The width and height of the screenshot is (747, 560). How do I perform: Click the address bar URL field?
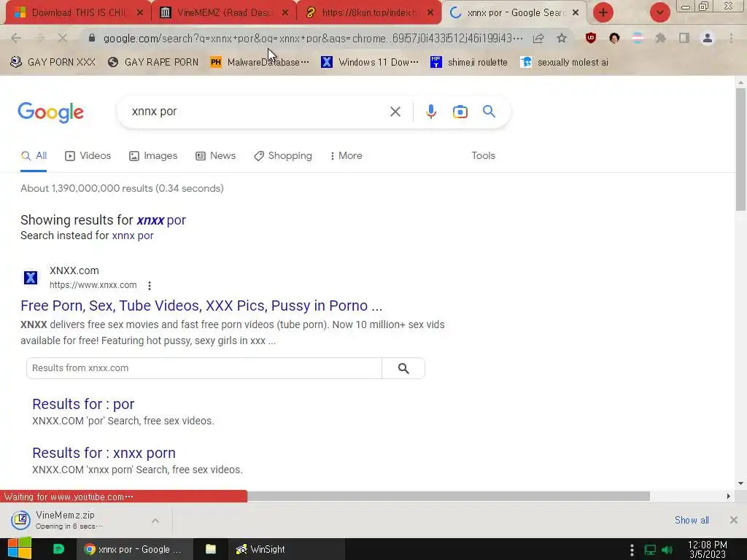312,38
